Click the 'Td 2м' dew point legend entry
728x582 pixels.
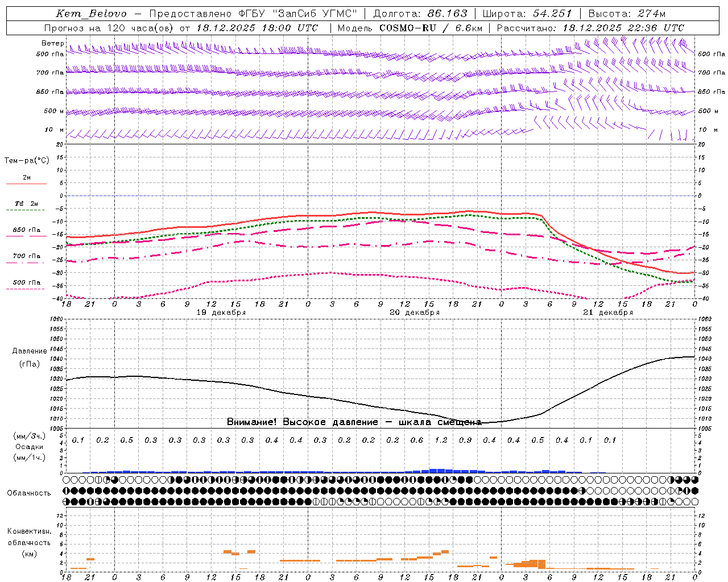pos(27,203)
